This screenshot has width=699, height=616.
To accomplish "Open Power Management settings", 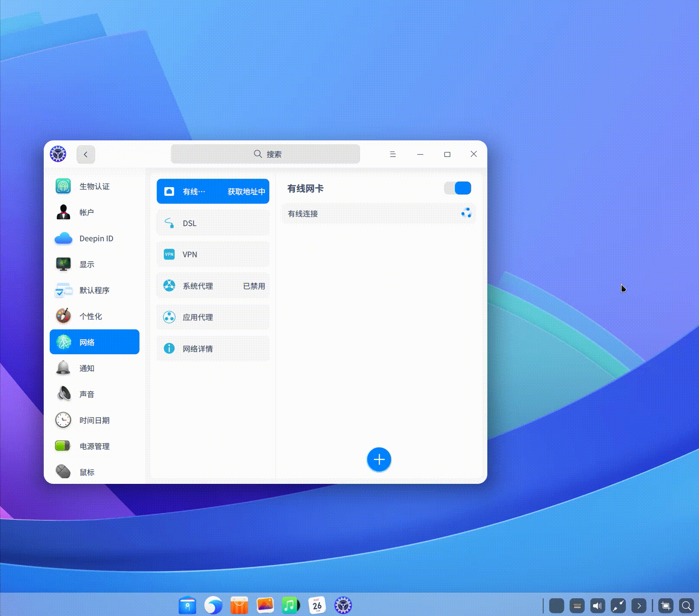I will (x=94, y=446).
